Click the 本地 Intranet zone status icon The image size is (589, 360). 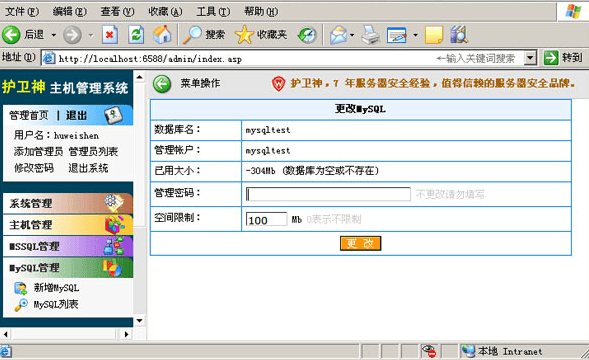[468, 351]
